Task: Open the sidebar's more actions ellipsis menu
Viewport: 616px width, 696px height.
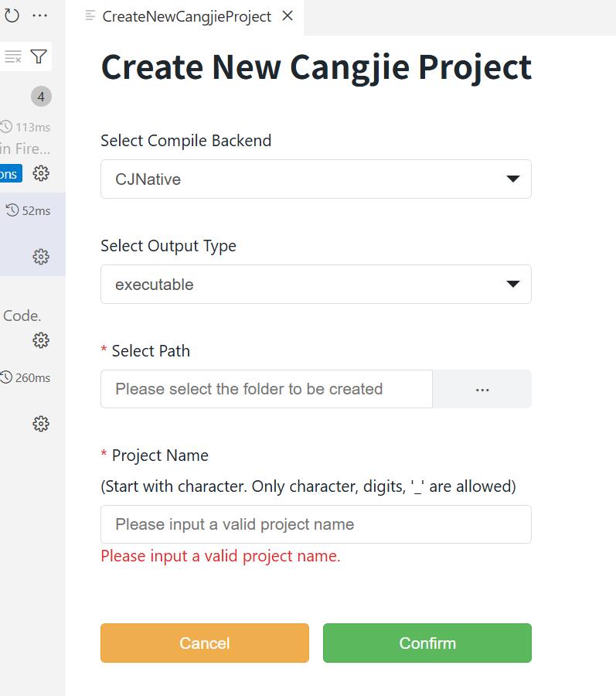Action: (x=40, y=15)
